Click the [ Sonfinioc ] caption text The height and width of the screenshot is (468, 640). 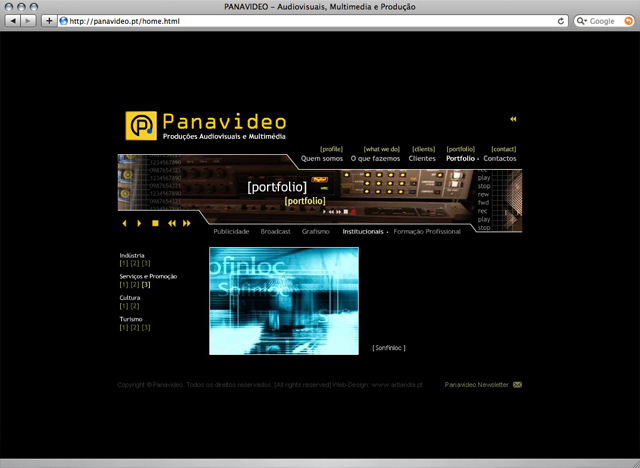(x=389, y=348)
